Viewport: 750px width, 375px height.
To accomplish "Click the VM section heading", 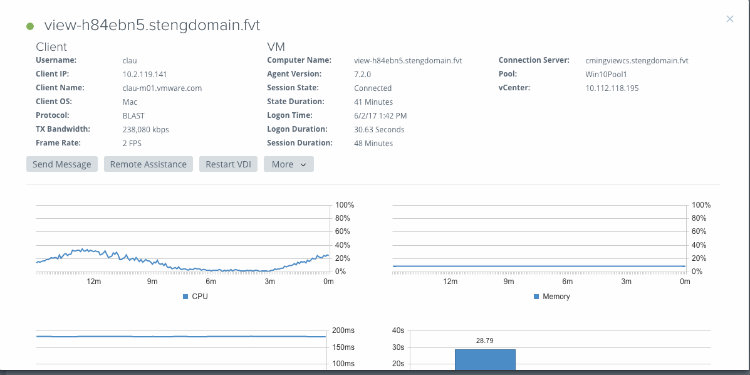I will point(276,47).
